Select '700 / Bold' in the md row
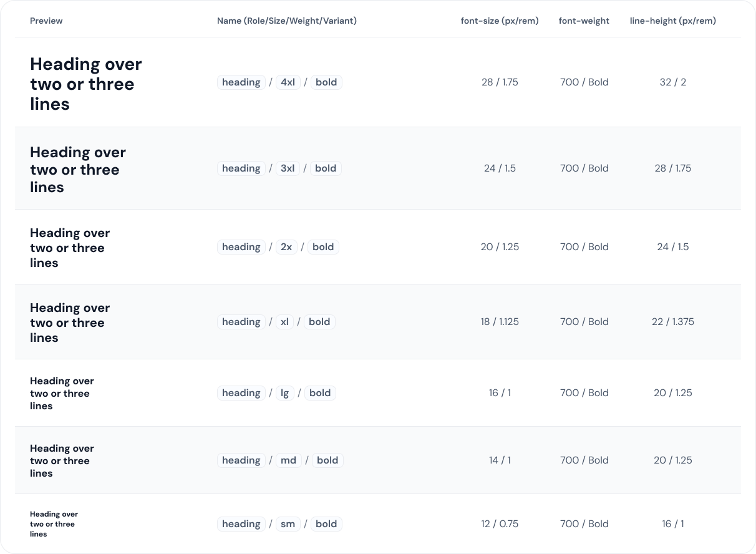The height and width of the screenshot is (554, 756). pos(584,460)
